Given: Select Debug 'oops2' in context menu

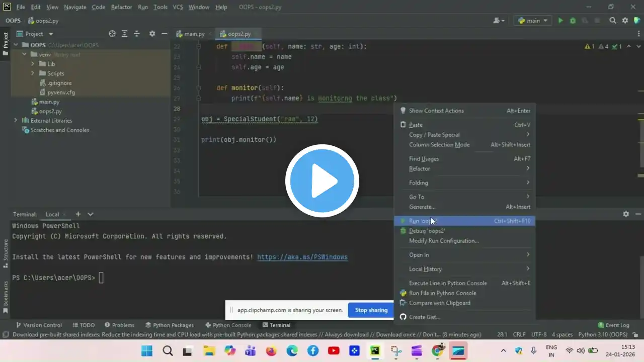Looking at the screenshot, I should pos(427,231).
